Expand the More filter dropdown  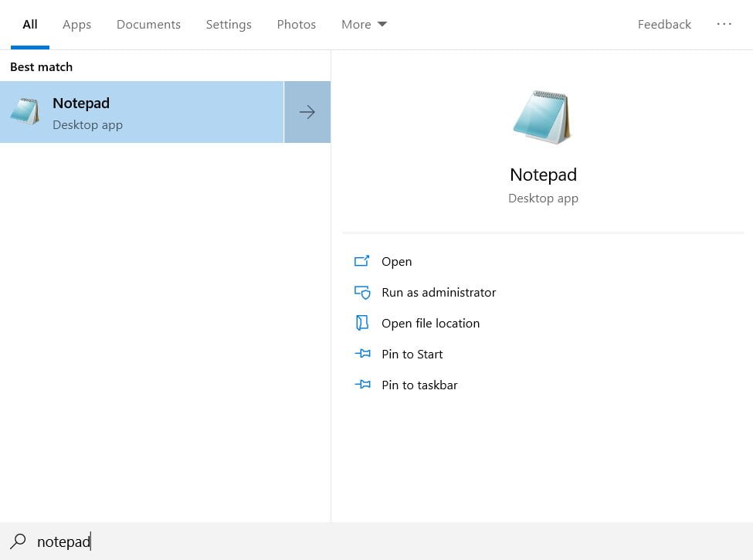pos(364,25)
